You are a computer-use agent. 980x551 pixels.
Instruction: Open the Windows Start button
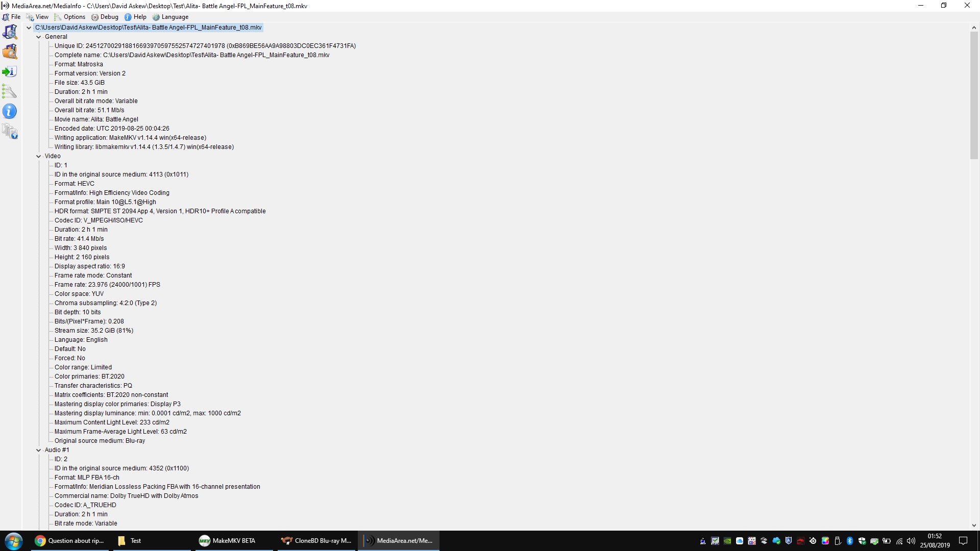(14, 541)
